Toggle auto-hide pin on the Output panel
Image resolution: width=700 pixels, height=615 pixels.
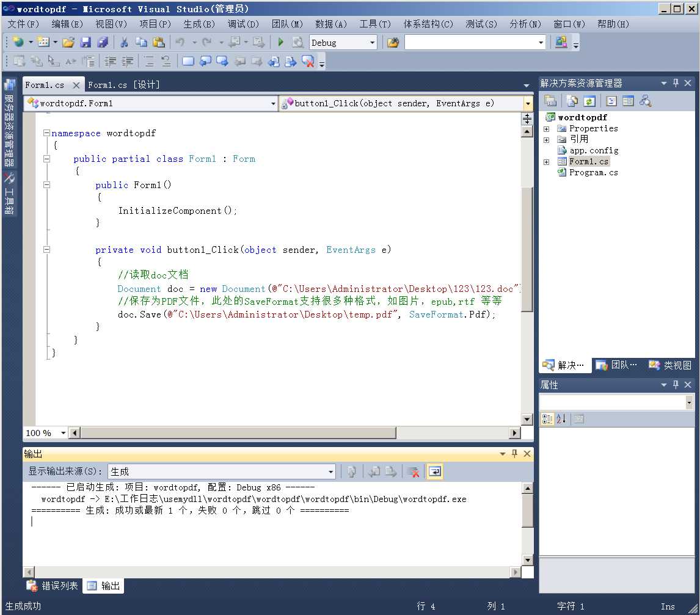pos(514,454)
